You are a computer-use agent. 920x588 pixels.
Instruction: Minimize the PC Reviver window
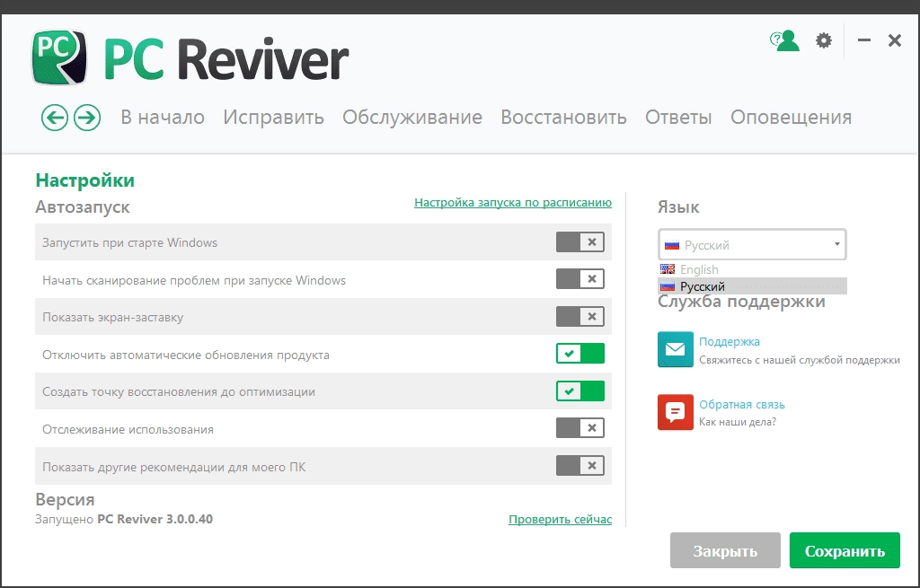tap(863, 40)
